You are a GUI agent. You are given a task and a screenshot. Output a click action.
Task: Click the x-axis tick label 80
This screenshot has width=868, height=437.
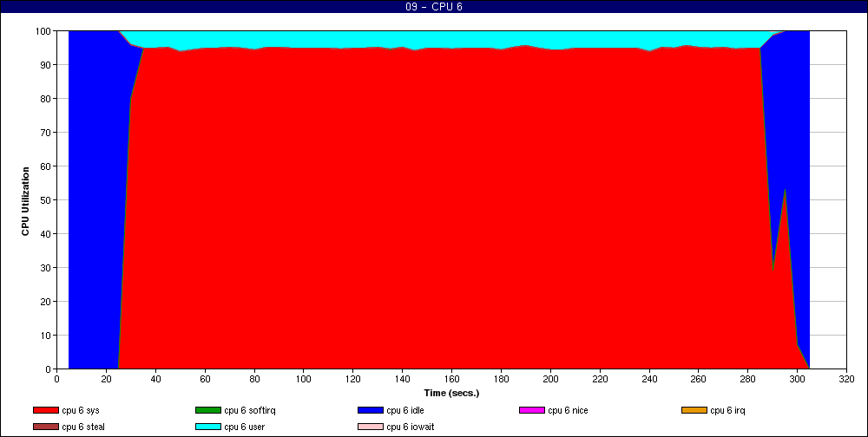pyautogui.click(x=254, y=379)
